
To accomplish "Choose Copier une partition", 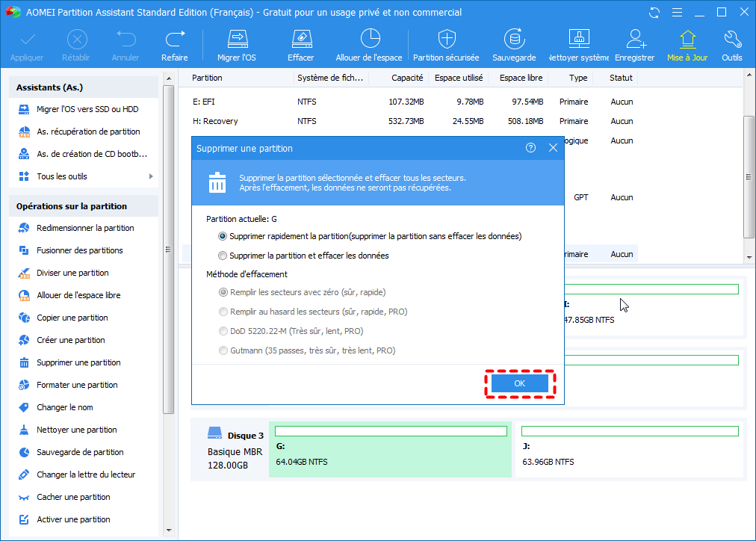I will click(63, 318).
